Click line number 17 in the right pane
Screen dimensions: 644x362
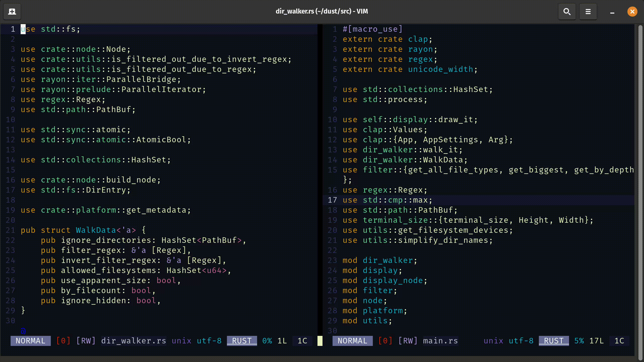point(333,200)
